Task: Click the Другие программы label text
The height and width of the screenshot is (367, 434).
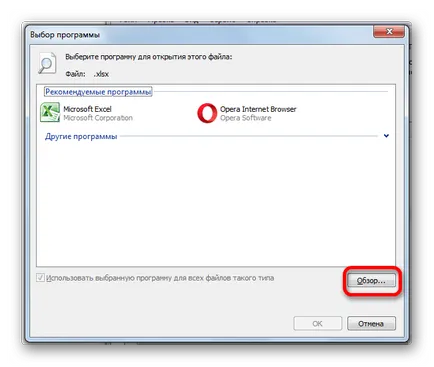Action: click(x=81, y=136)
